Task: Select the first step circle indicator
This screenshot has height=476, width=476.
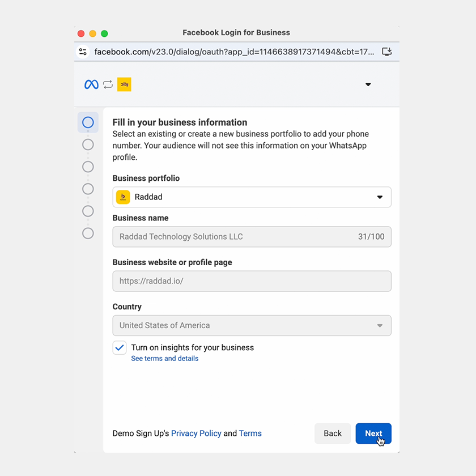Action: (x=88, y=122)
